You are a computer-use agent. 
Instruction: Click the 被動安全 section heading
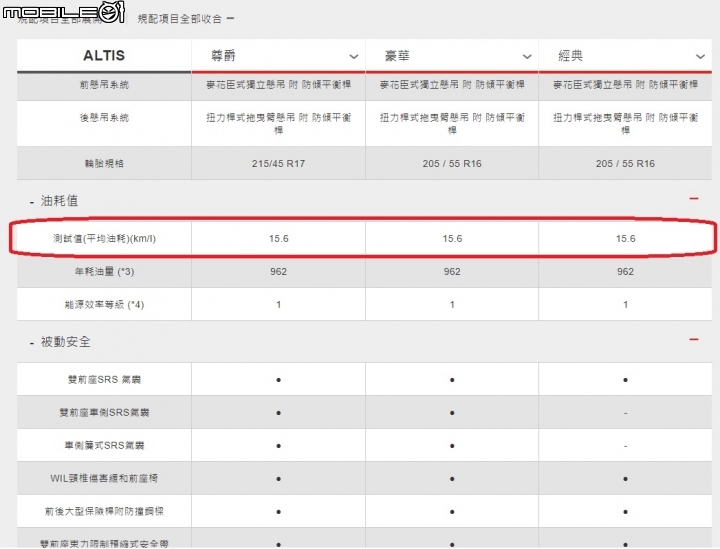[66, 342]
